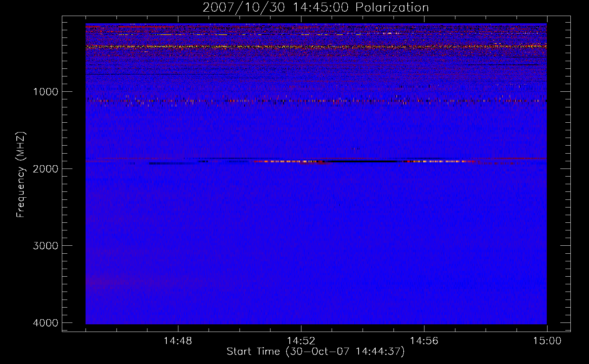
Task: Click the 14:48 time tick label
Action: [178, 341]
